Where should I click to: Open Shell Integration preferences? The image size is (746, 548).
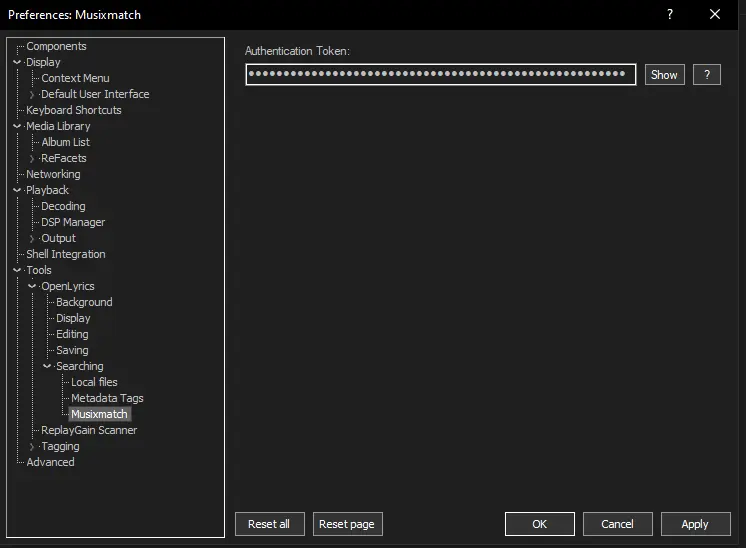66,254
